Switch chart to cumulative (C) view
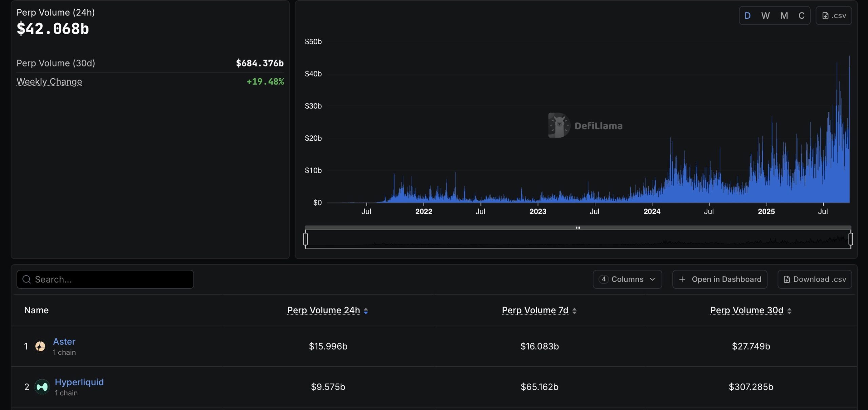The height and width of the screenshot is (410, 868). tap(802, 16)
